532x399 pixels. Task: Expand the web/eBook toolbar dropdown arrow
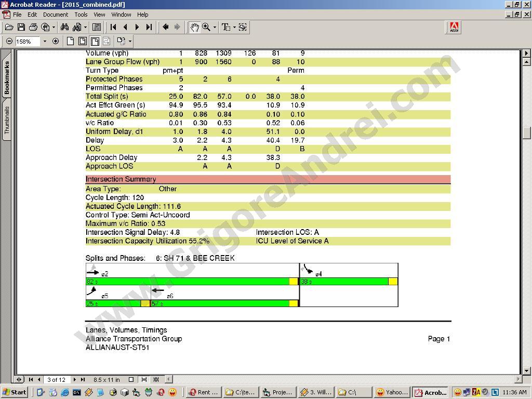[x=54, y=28]
